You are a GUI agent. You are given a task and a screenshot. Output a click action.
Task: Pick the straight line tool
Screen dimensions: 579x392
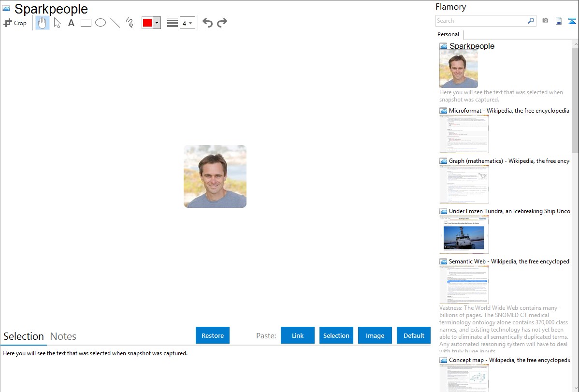click(x=115, y=23)
